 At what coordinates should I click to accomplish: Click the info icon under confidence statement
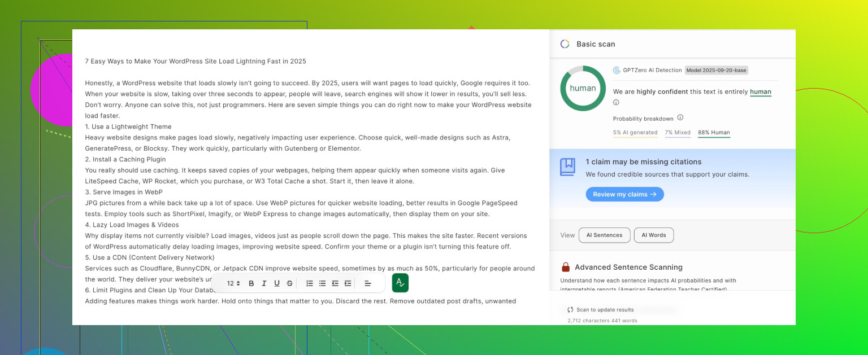[616, 102]
